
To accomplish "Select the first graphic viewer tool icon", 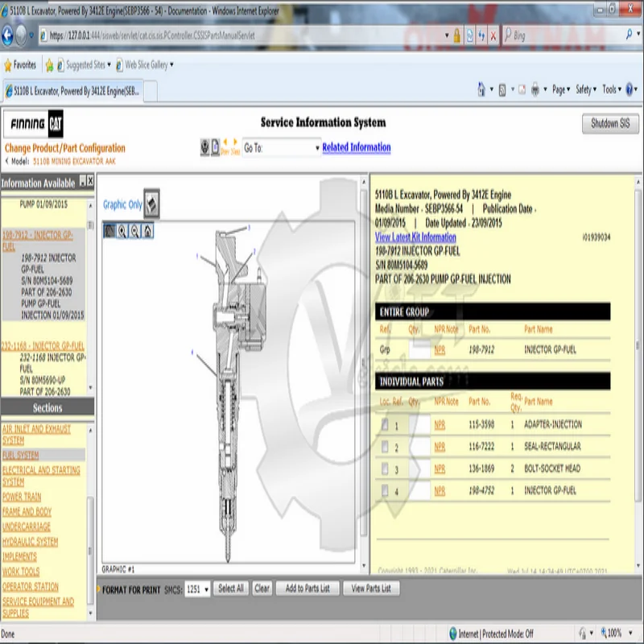I will (x=109, y=231).
